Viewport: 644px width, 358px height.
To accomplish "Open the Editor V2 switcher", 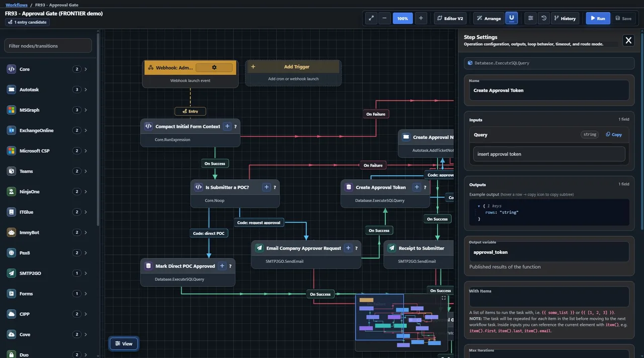I will coord(450,18).
